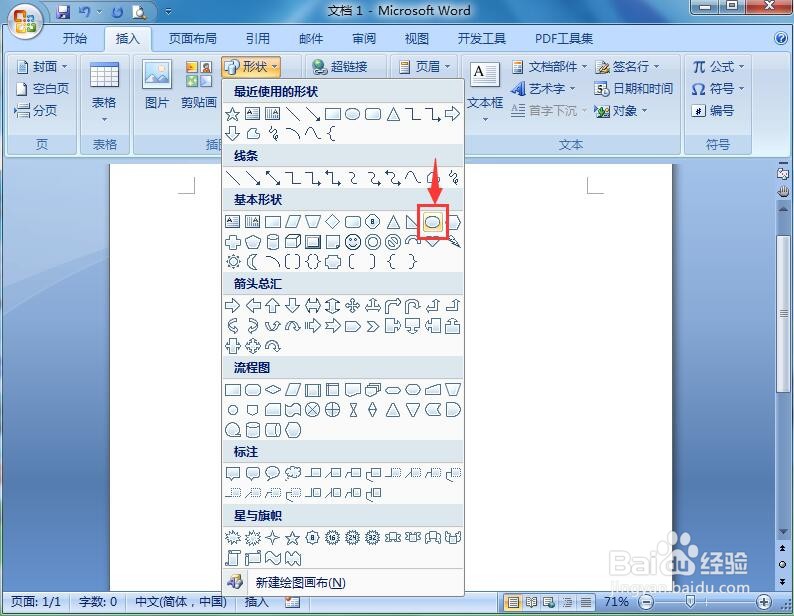Select the cylinder (can) basic shape
794x616 pixels.
click(272, 242)
